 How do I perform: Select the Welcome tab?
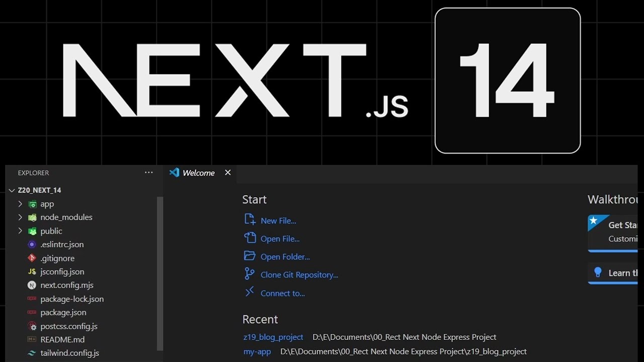coord(200,172)
